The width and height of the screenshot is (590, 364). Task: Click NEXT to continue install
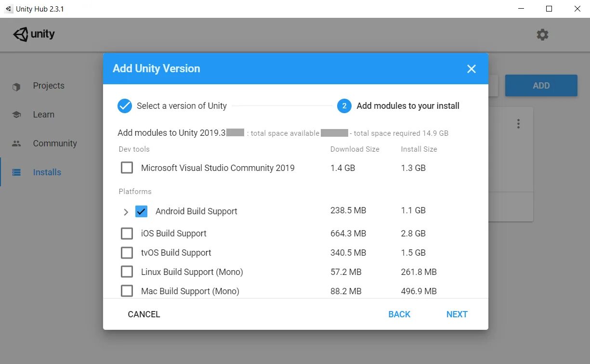[457, 314]
